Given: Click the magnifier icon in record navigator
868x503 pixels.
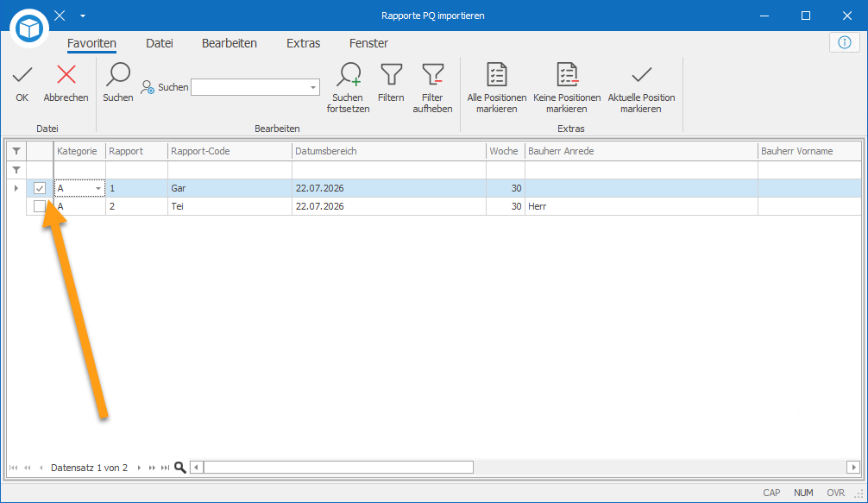Looking at the screenshot, I should pyautogui.click(x=180, y=468).
